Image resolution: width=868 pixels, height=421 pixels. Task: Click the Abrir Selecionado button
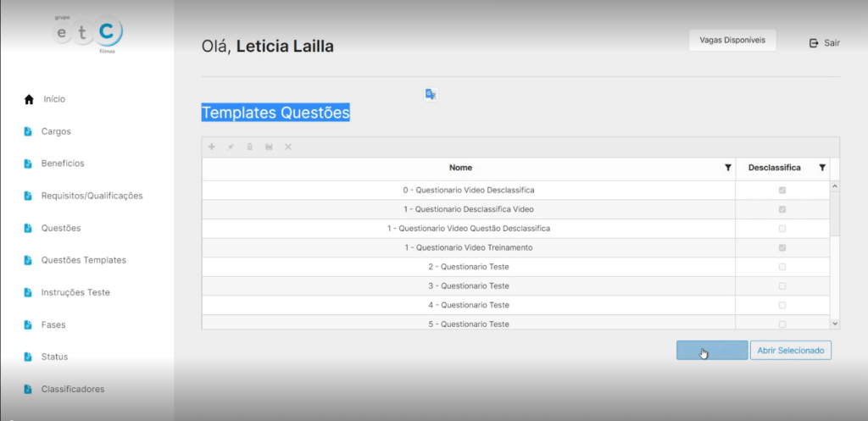tap(790, 350)
